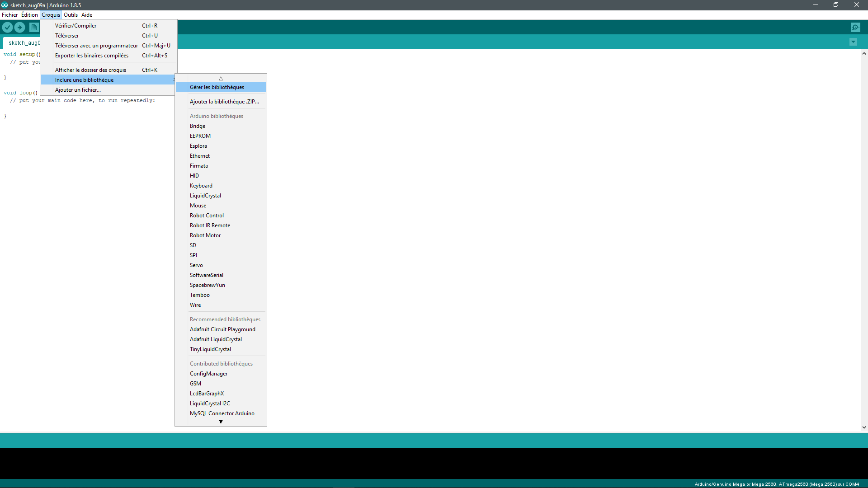Open the Édition menu
The image size is (868, 488).
pos(29,15)
